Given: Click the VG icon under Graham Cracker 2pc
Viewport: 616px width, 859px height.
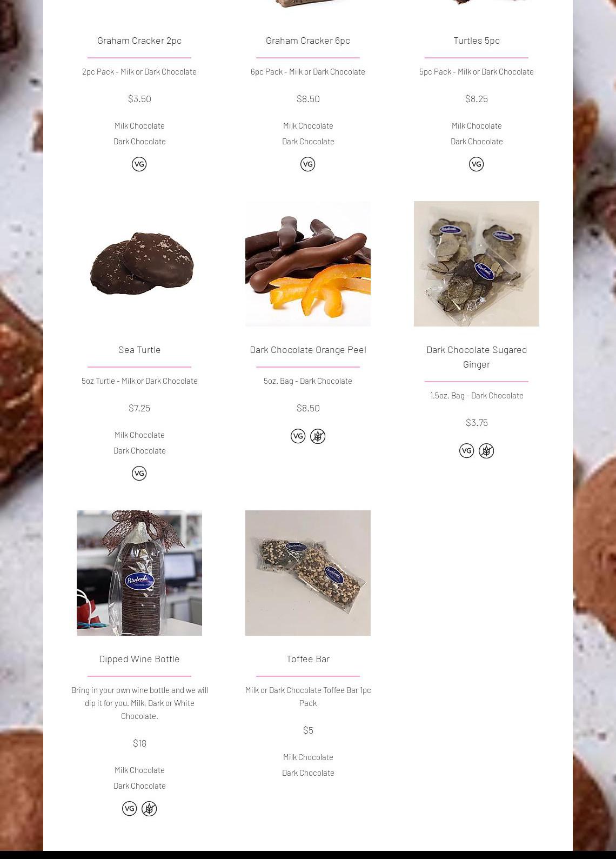Looking at the screenshot, I should (139, 164).
